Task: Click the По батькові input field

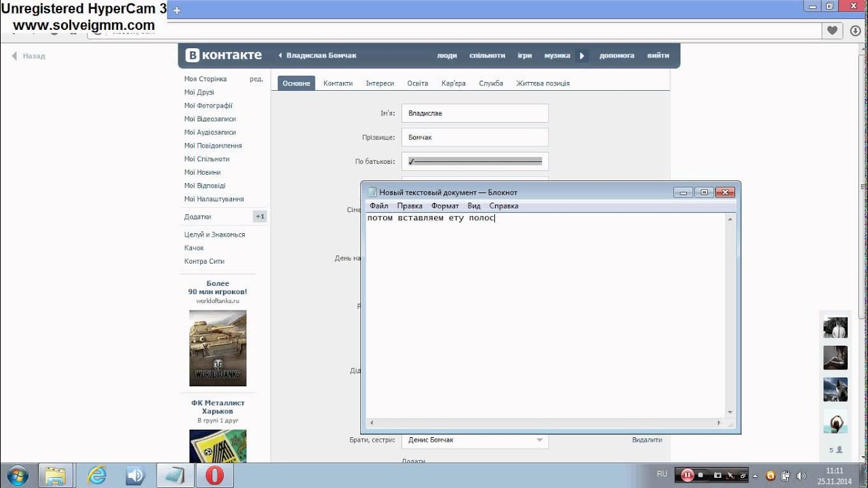Action: pyautogui.click(x=475, y=161)
